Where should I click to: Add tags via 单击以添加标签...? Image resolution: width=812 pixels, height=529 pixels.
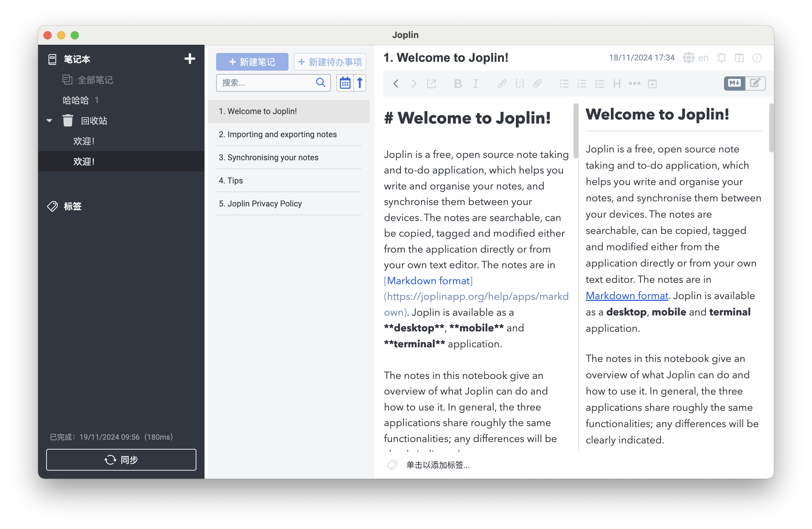click(438, 465)
